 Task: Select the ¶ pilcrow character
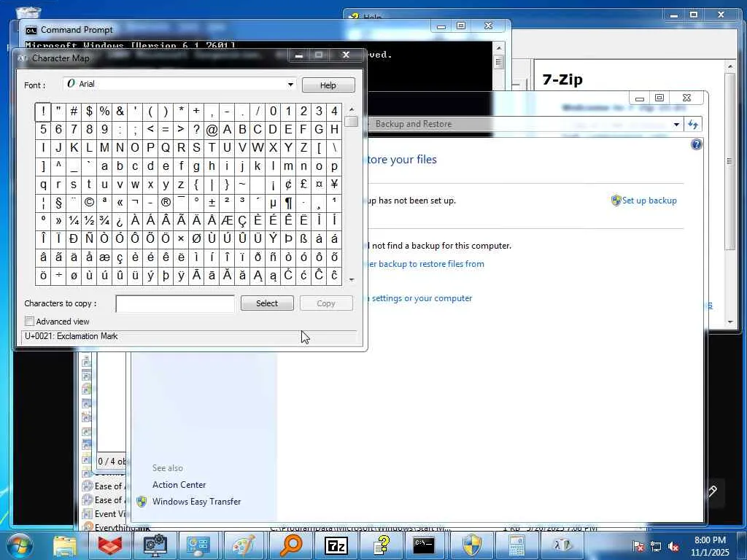[x=288, y=203]
